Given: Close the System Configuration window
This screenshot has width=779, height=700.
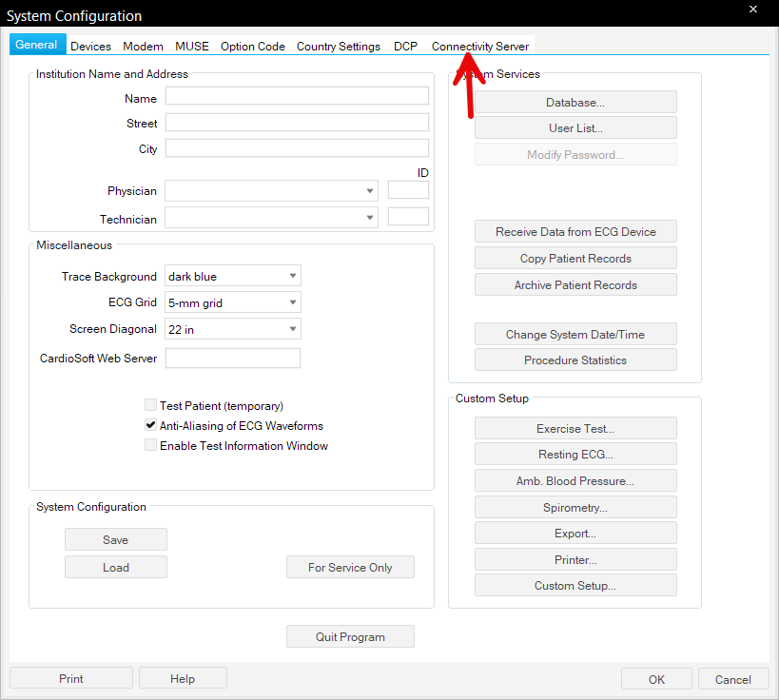Looking at the screenshot, I should pos(753,10).
